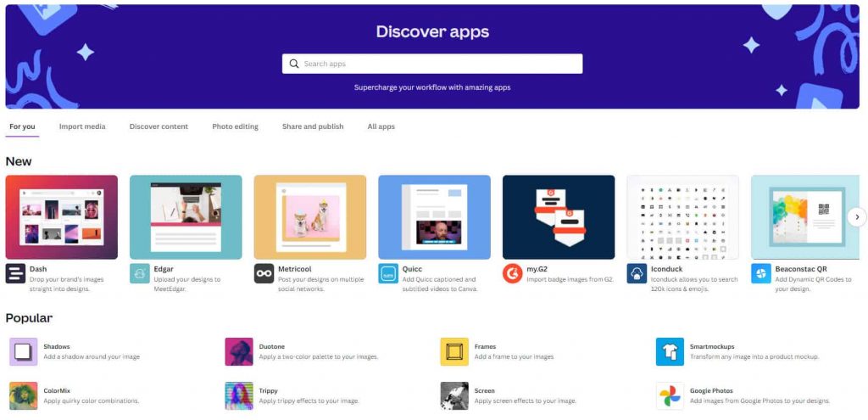Viewport: 868px width, 420px height.
Task: Open the Google Photos pinwheel icon
Action: pos(670,395)
